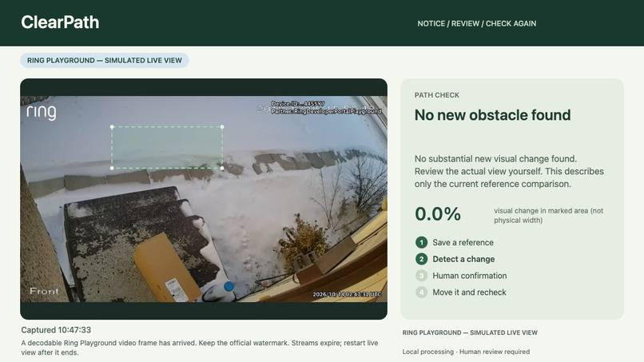Image resolution: width=644 pixels, height=362 pixels.
Task: Select the 'Human confirmation' step
Action: pyautogui.click(x=470, y=276)
